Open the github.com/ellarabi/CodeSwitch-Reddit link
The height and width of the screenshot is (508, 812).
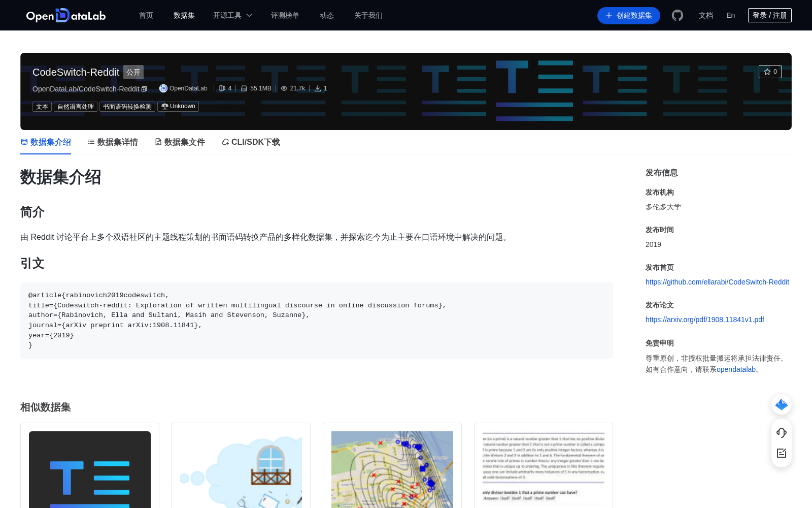[717, 282]
